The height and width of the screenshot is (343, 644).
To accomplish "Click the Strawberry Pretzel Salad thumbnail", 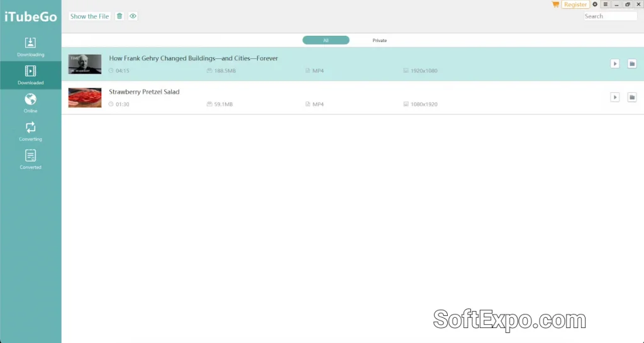I will click(85, 97).
